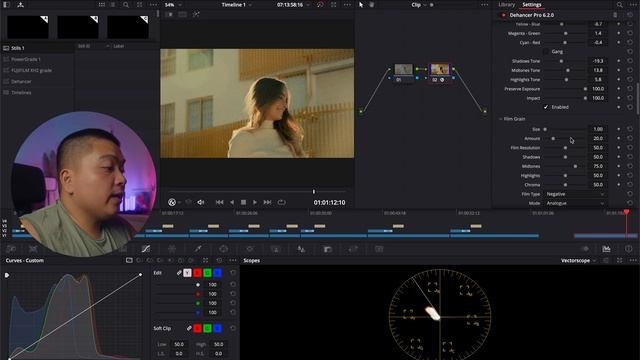Open the Mode Analogue dropdown
This screenshot has height=360, width=640.
[575, 203]
